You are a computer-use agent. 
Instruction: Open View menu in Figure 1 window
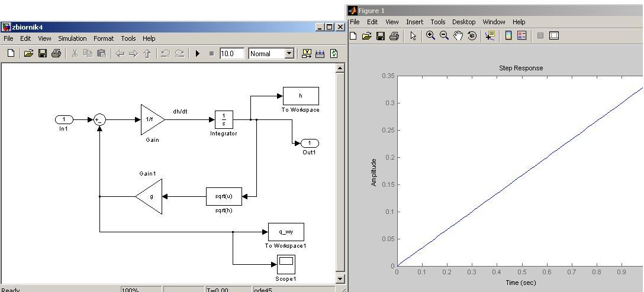(x=392, y=22)
